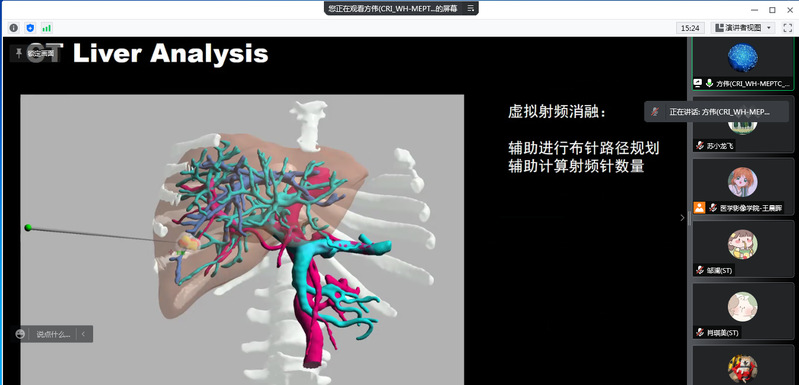Click the emoji reaction smiley icon
799x385 pixels.
coord(20,334)
